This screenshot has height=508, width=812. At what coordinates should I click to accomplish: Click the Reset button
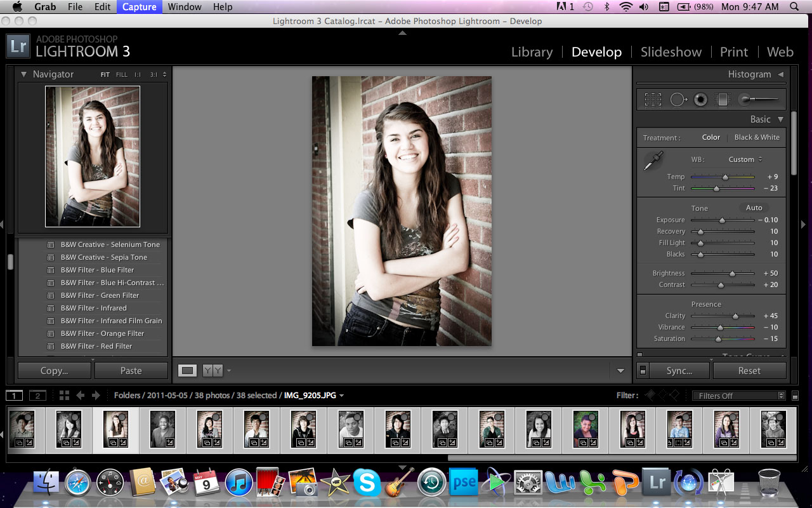(749, 371)
